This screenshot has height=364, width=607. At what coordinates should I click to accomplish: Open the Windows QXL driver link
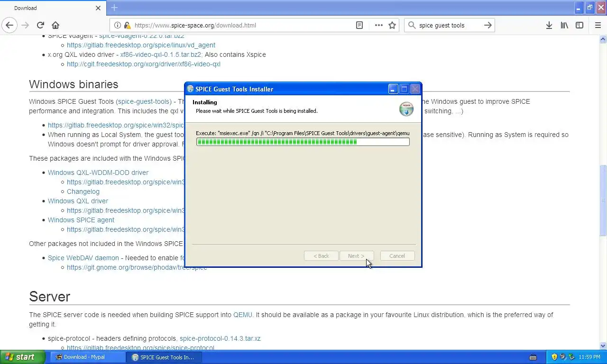click(78, 201)
